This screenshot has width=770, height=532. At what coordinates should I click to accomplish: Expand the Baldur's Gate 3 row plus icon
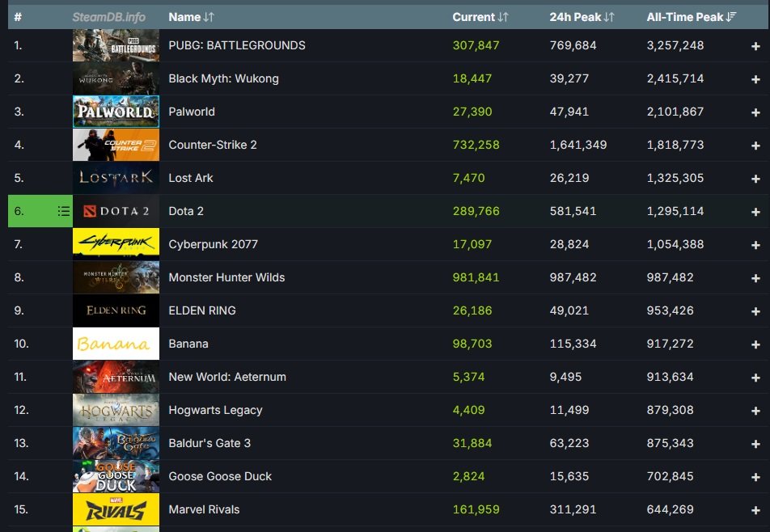[x=755, y=444]
